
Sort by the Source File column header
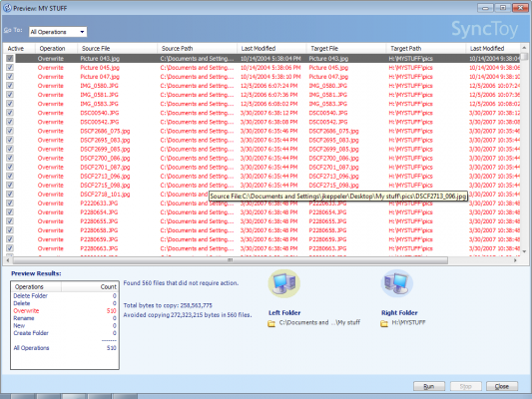point(118,49)
